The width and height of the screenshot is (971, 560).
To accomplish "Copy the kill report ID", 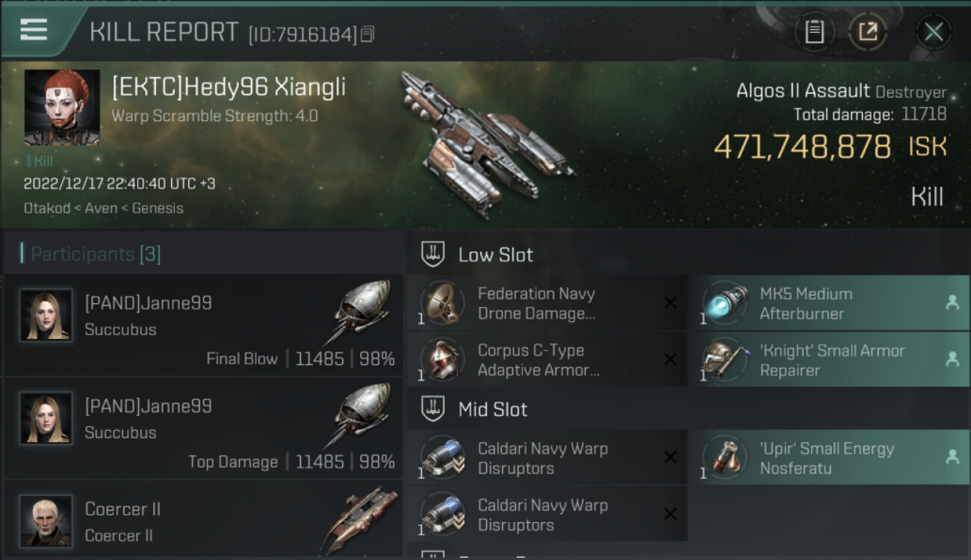I will tap(367, 34).
